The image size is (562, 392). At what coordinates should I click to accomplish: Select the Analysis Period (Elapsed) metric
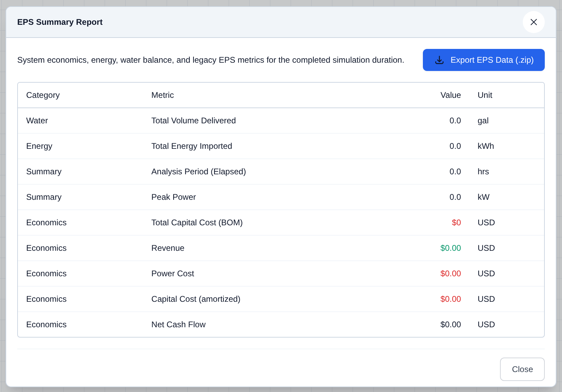click(199, 172)
